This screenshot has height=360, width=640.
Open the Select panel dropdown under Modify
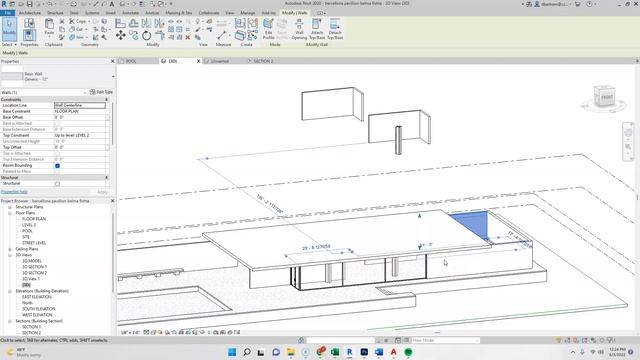[x=9, y=44]
